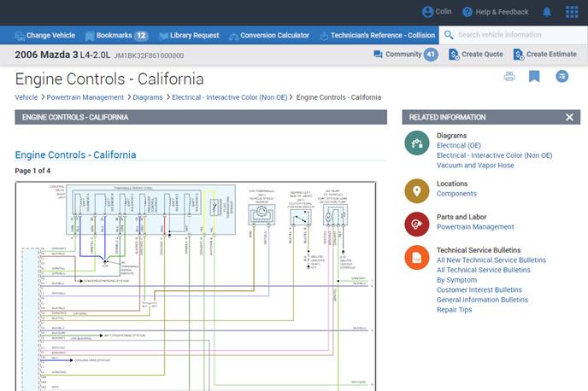The image size is (588, 391).
Task: Open Customer Interest Bulletins link
Action: click(x=479, y=290)
